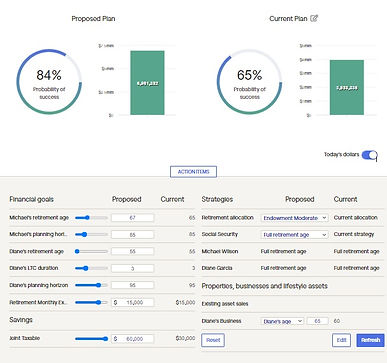The image size is (387, 363).
Task: Click 'Properties, businesses and lifestyle assets' heading
Action: [265, 286]
